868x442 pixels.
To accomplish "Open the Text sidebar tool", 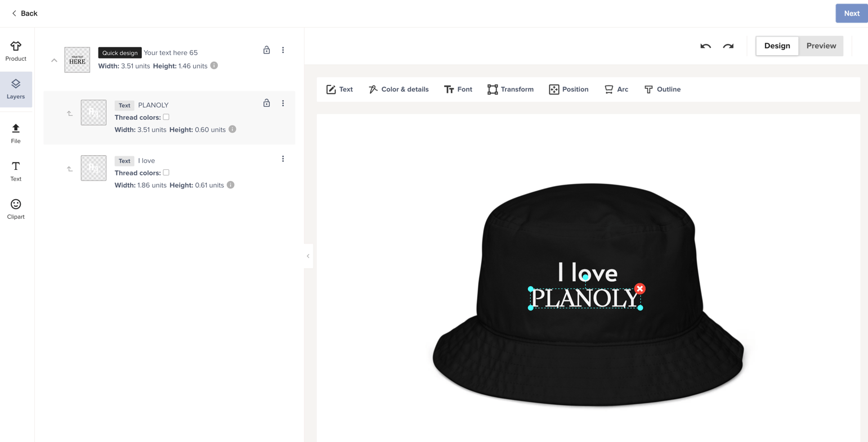I will tap(16, 172).
